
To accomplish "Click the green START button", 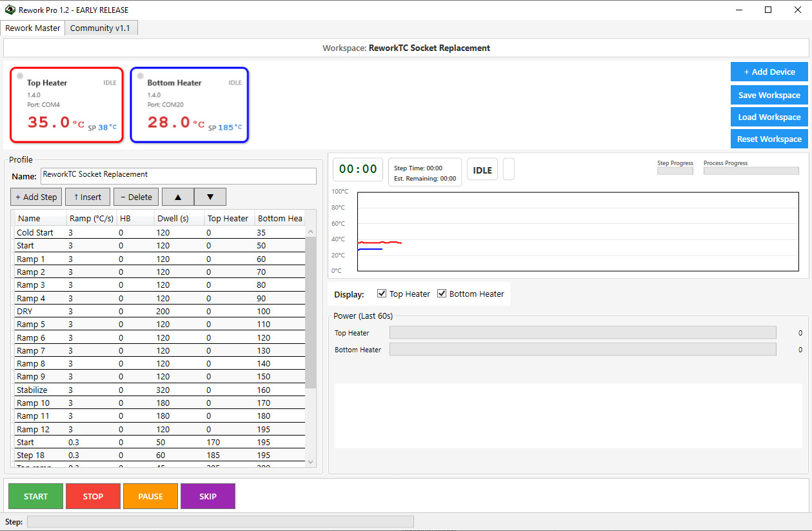I will (x=35, y=496).
